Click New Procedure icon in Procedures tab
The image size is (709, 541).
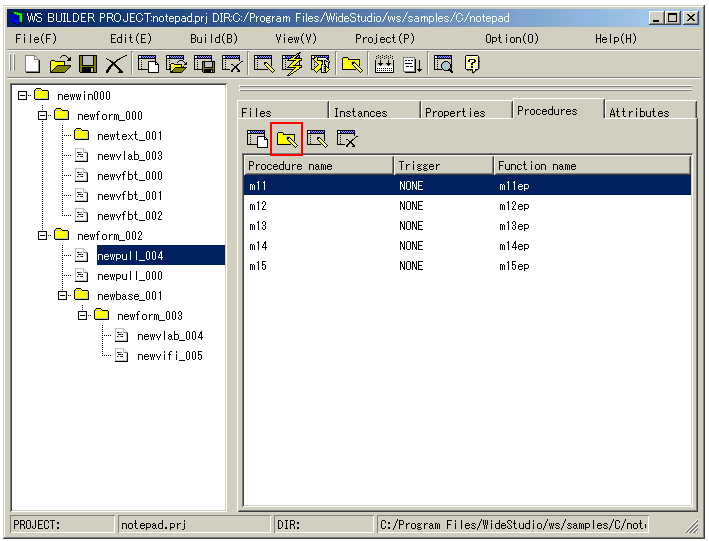pos(257,139)
